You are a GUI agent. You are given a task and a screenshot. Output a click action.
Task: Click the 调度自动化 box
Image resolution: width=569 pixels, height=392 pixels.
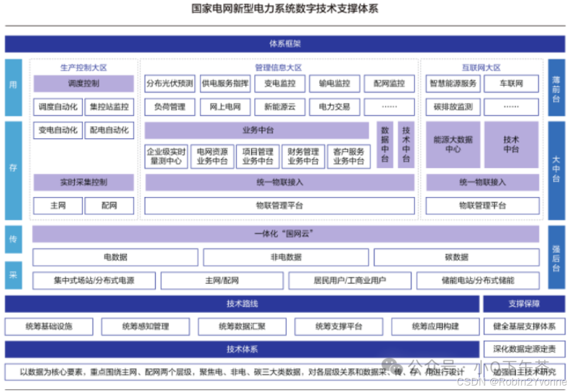click(x=58, y=107)
